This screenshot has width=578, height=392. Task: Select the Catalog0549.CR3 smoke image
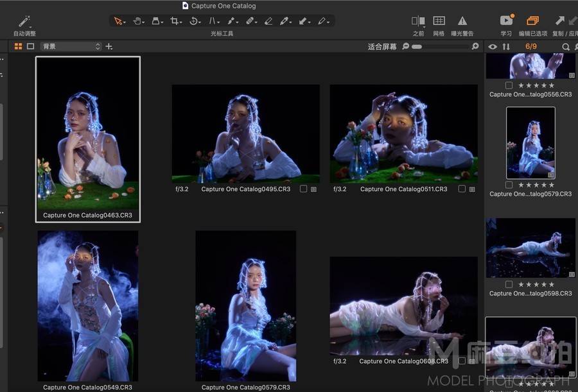click(x=88, y=306)
